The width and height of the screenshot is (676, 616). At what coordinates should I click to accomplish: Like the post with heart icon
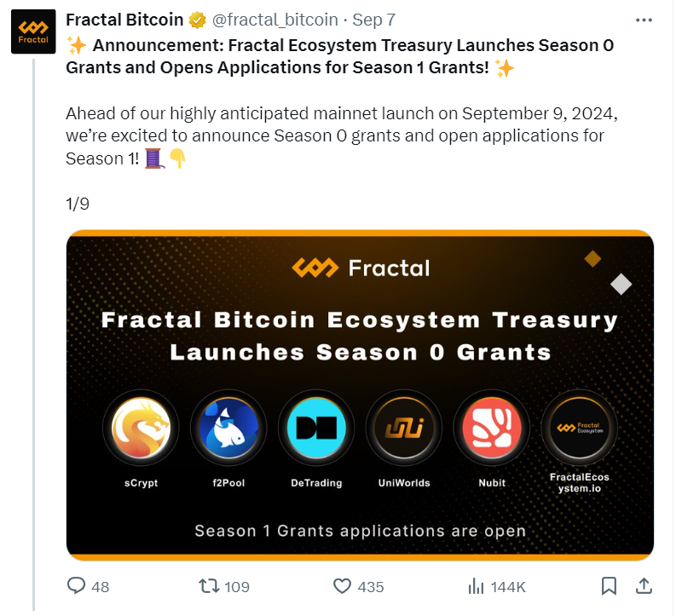(x=342, y=586)
